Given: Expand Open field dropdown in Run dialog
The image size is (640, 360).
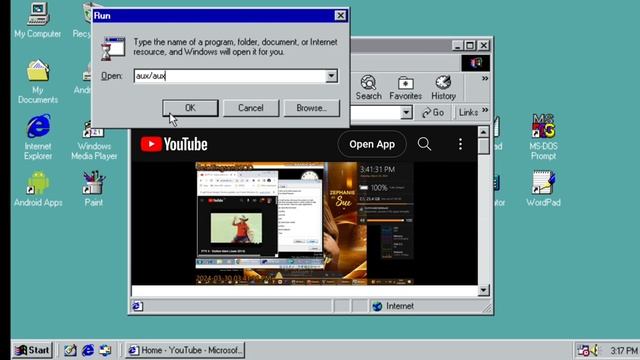Looking at the screenshot, I should (331, 76).
